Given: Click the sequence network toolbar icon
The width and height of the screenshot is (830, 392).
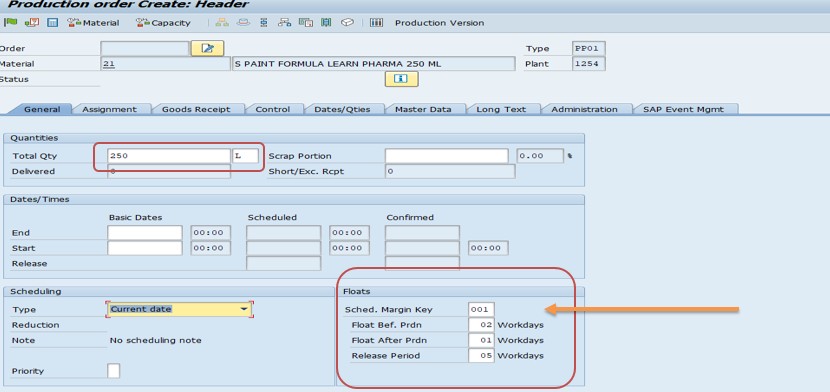Looking at the screenshot, I should click(x=285, y=23).
